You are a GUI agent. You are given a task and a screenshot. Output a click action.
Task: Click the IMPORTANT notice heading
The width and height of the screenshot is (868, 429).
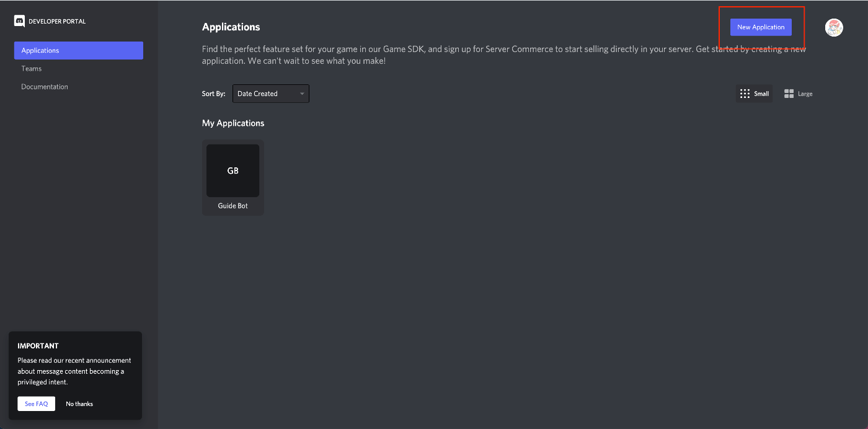(38, 346)
